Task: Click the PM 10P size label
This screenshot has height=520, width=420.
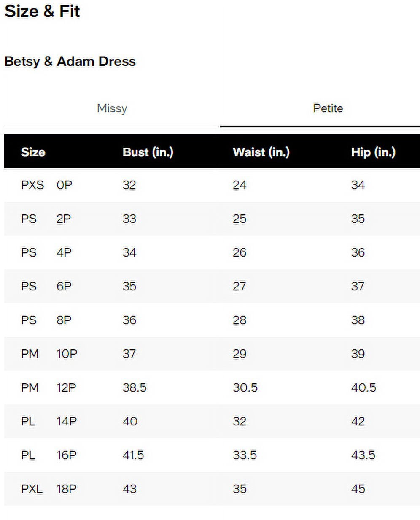Action: 49,354
